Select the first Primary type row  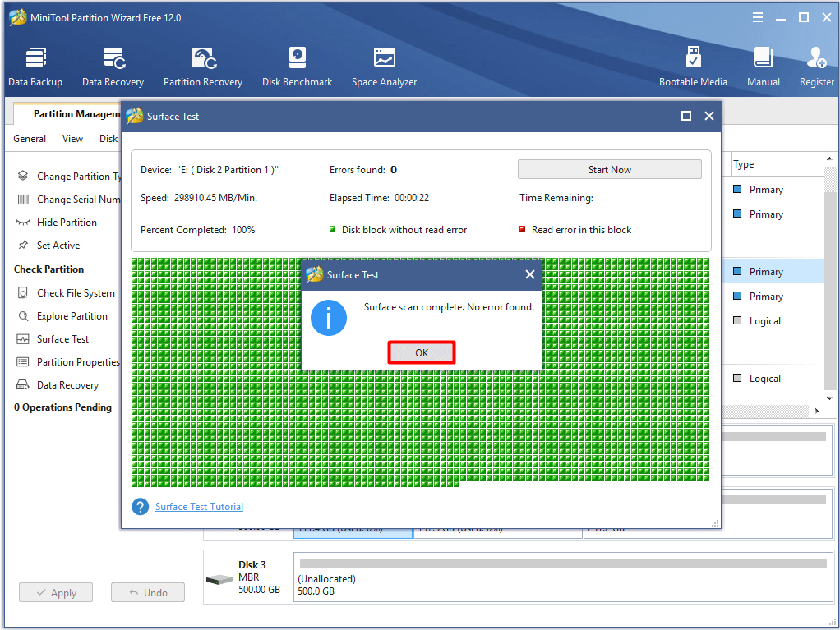click(773, 190)
